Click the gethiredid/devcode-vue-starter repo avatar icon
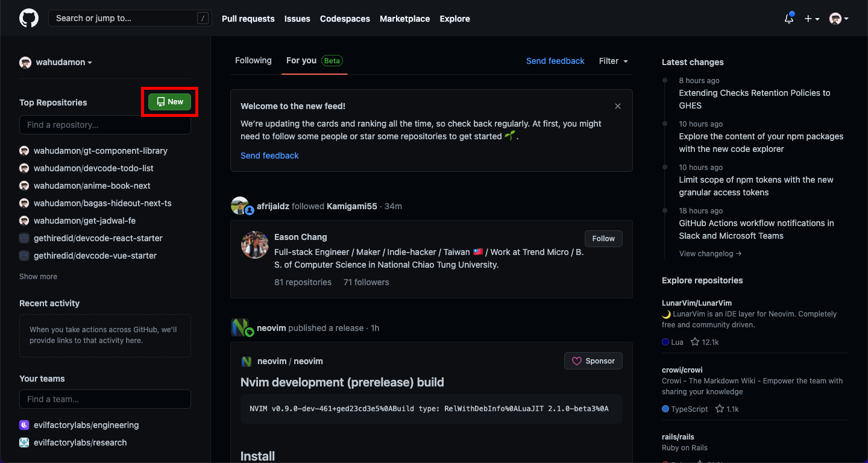The image size is (868, 463). (x=24, y=256)
